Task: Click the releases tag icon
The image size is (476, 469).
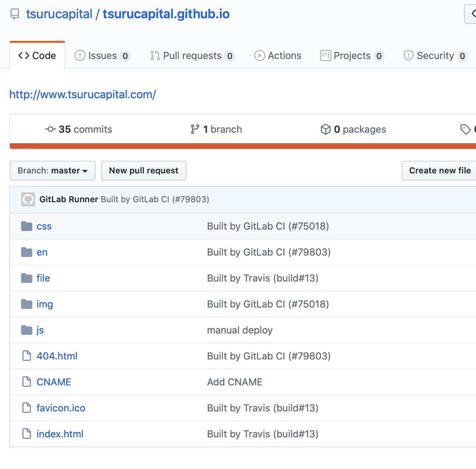Action: (465, 129)
